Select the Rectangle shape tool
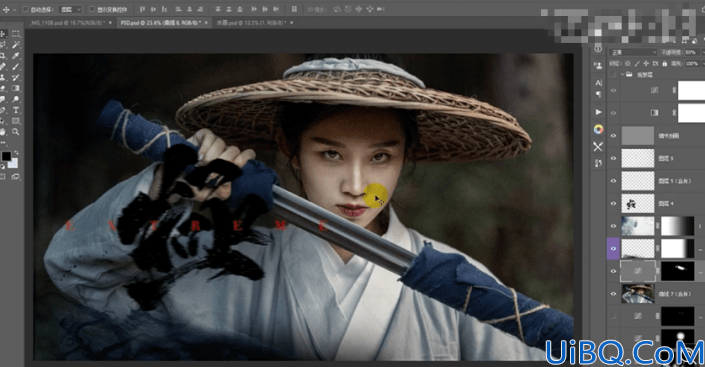This screenshot has width=705, height=367. click(x=16, y=121)
